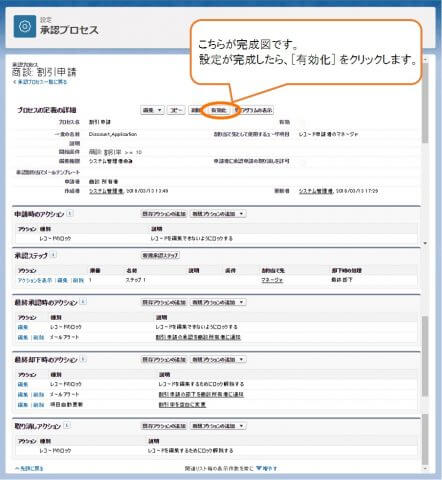Click the 新規承認ステップ button

(161, 255)
